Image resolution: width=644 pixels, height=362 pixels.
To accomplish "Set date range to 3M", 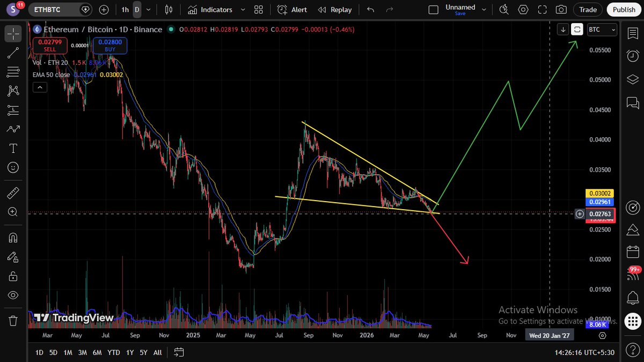I will [x=83, y=352].
